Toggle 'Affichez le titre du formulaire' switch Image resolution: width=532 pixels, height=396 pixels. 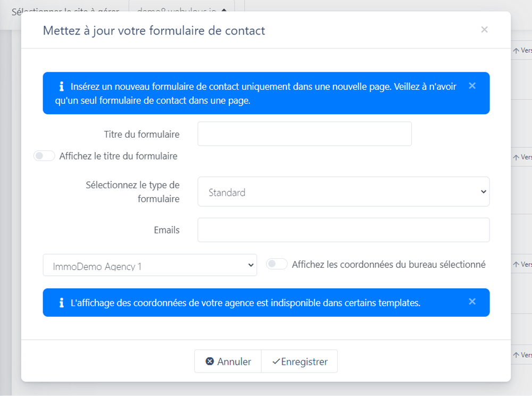pos(44,156)
